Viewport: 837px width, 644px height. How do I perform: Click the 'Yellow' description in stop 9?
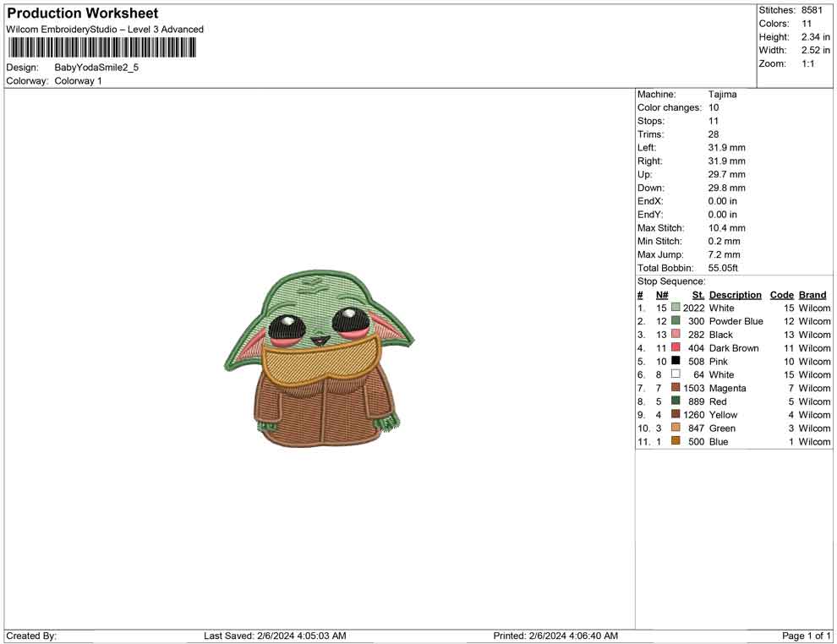pos(724,415)
